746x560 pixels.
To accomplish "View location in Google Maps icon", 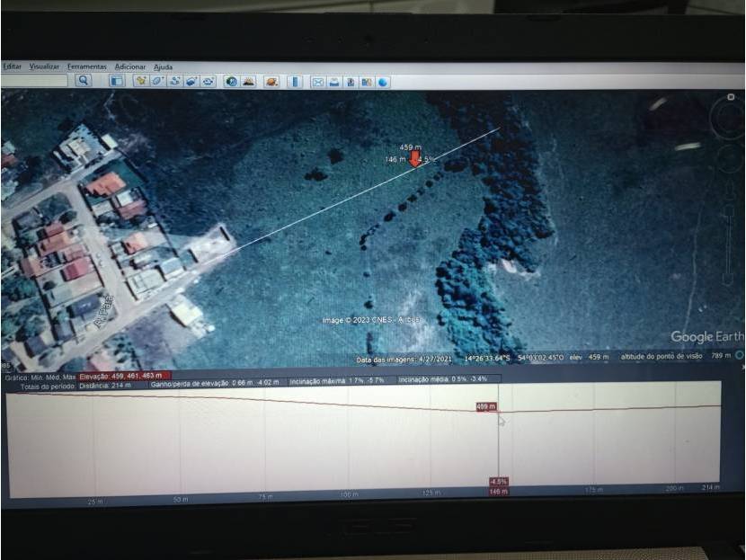I will click(x=367, y=83).
